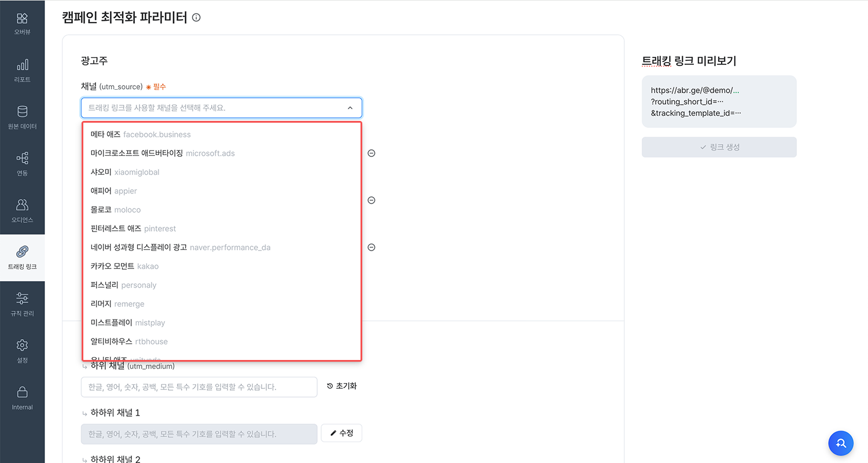Select 미스트플레이 mistplay option
This screenshot has width=868, height=463.
coord(222,322)
